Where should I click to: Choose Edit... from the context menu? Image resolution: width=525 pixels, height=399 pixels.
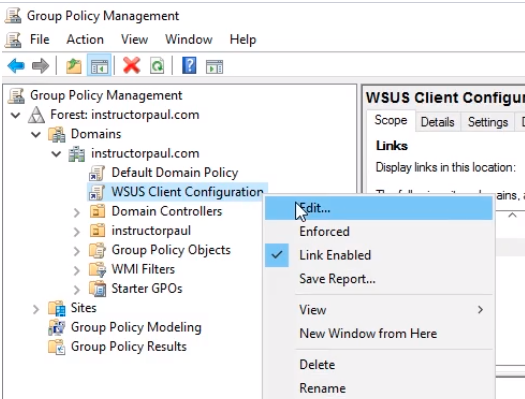pos(379,209)
